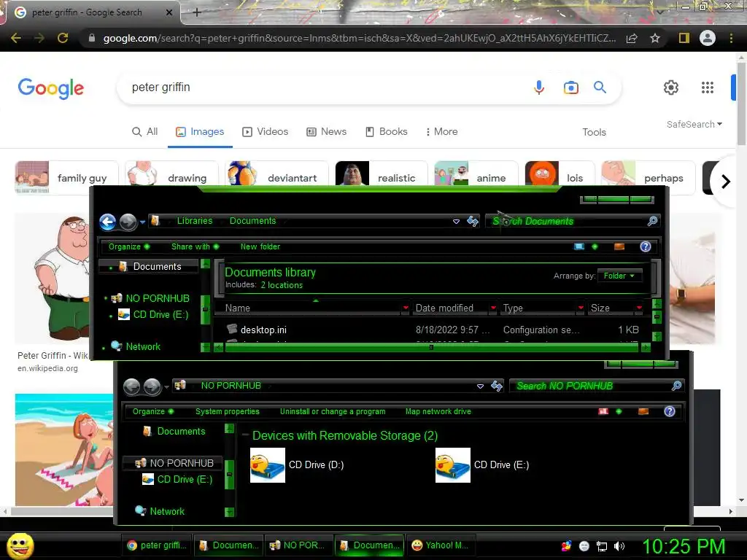Click Uninstall or change a program

coord(333,411)
